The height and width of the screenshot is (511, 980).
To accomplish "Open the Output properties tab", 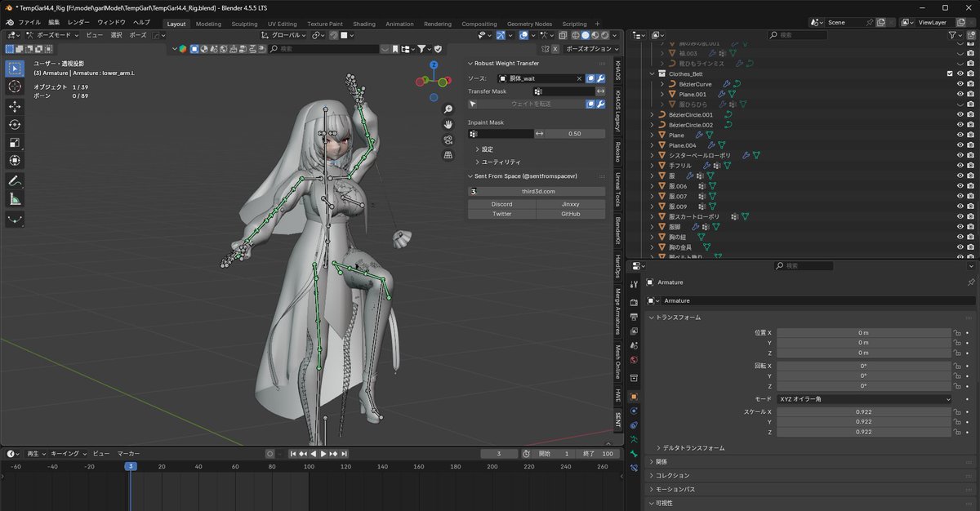I will [635, 317].
